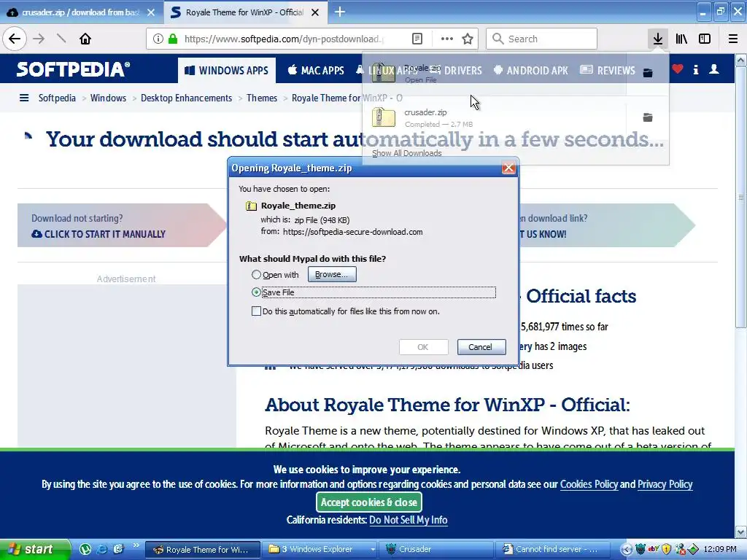Open Softpedia hamburger menu in breadcrumb
This screenshot has width=747, height=560.
click(x=24, y=98)
